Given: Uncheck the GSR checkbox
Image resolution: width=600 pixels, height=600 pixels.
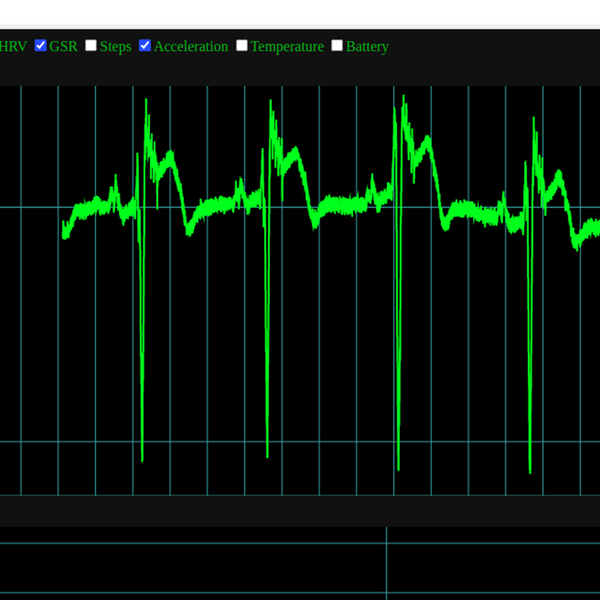Looking at the screenshot, I should tap(41, 45).
